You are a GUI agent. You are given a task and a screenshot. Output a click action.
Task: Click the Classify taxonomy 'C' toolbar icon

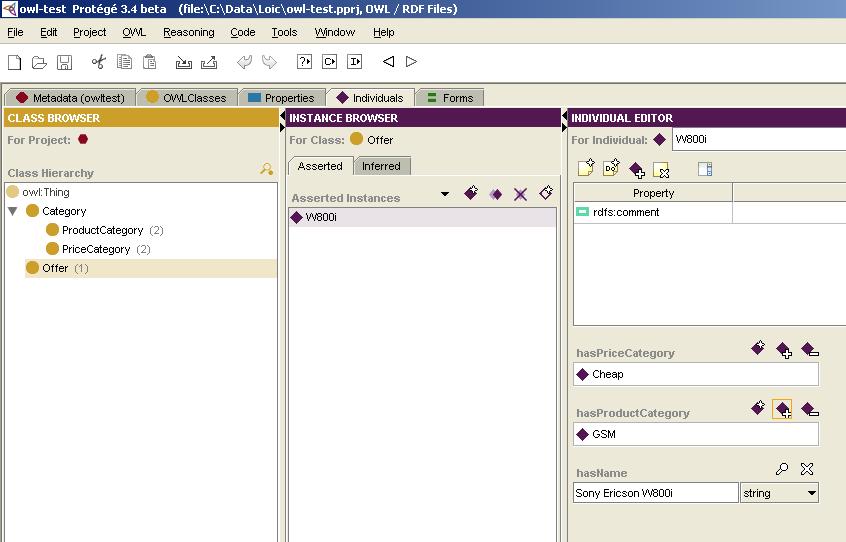pyautogui.click(x=329, y=61)
